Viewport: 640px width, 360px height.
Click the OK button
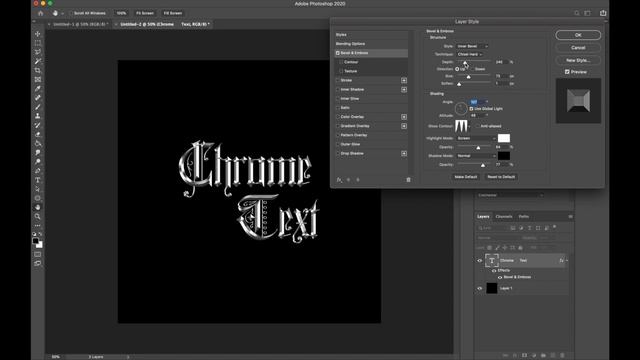coord(578,35)
